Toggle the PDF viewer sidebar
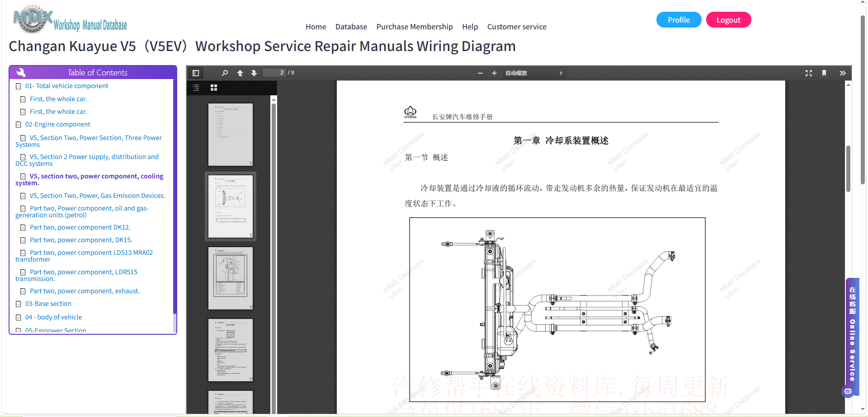Screen dimensions: 868x417 coord(196,73)
